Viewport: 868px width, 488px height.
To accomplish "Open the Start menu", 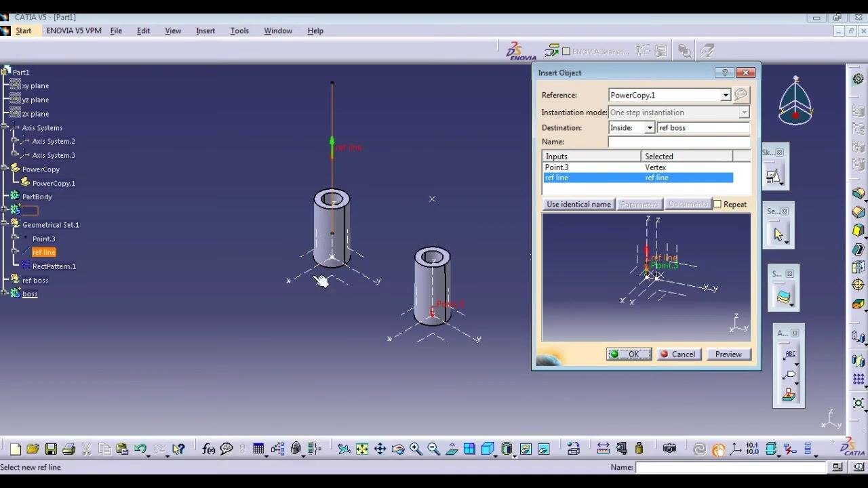I will point(24,30).
